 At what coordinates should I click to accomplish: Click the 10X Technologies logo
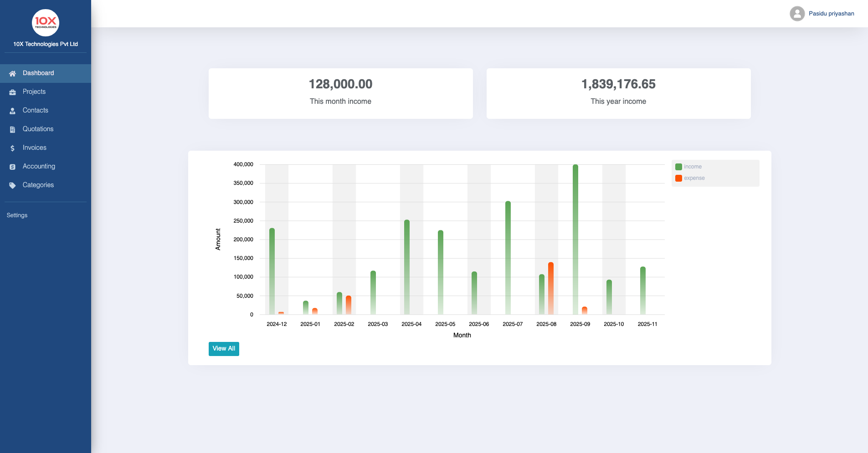(x=45, y=23)
